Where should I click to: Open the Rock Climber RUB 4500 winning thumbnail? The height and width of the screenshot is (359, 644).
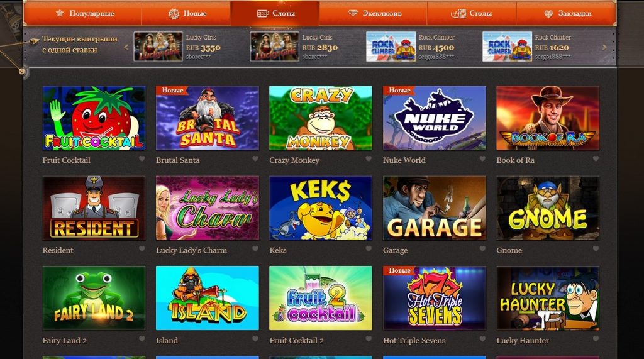pyautogui.click(x=391, y=47)
